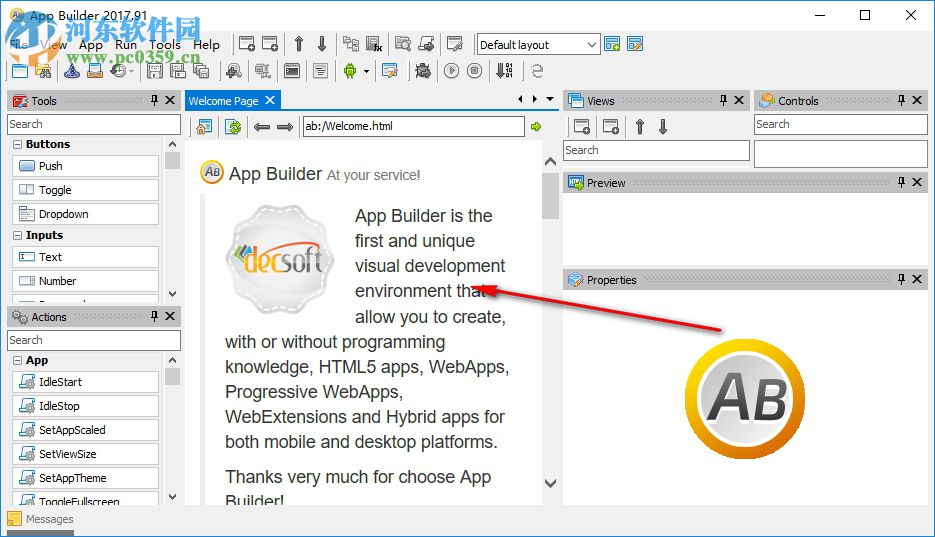Click the Welcome page scroll down arrow
This screenshot has height=537, width=935.
pos(550,483)
